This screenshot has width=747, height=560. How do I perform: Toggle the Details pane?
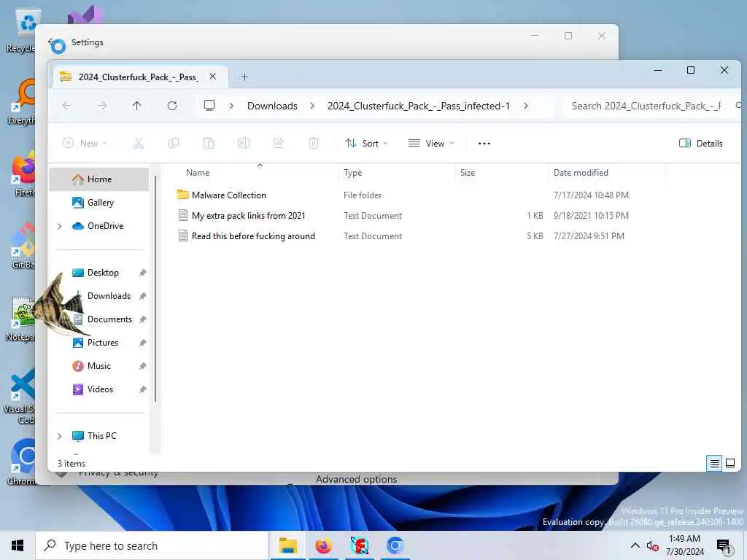[700, 144]
